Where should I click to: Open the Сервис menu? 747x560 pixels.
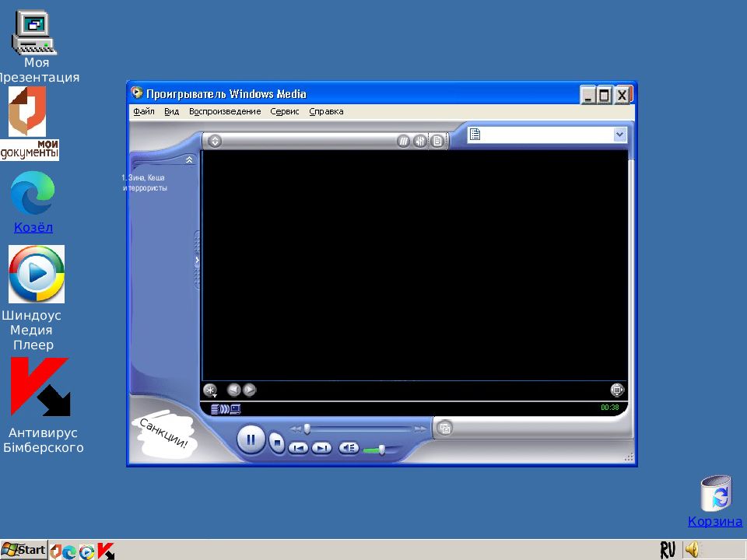coord(285,111)
